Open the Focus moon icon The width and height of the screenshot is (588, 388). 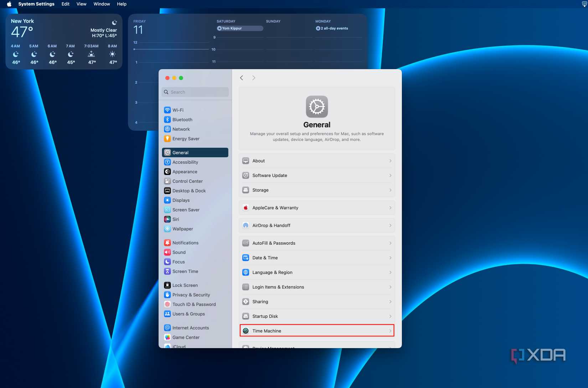tap(167, 262)
